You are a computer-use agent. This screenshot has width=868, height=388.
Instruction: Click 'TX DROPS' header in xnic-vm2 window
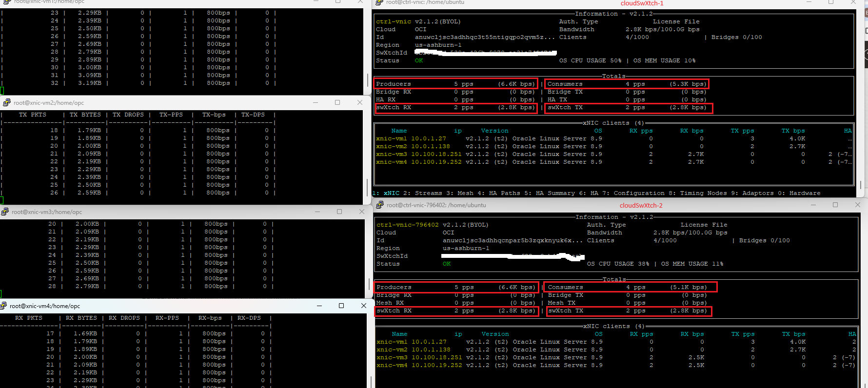(x=128, y=115)
